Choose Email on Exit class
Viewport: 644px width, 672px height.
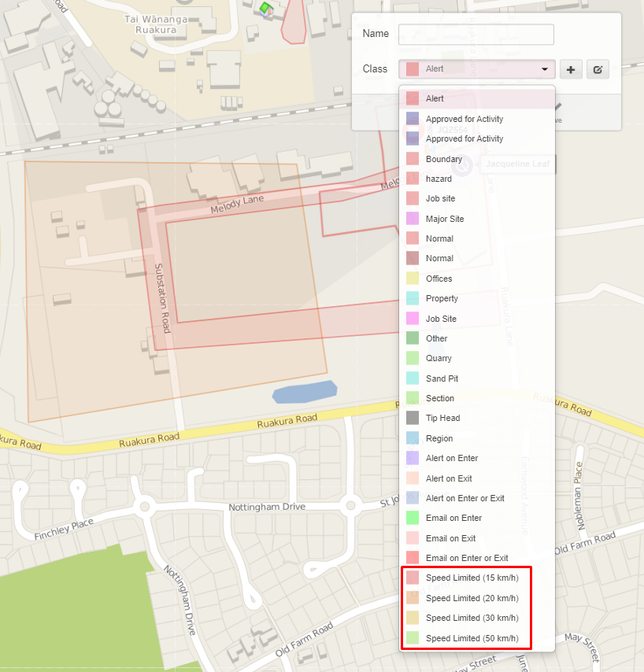[477, 538]
